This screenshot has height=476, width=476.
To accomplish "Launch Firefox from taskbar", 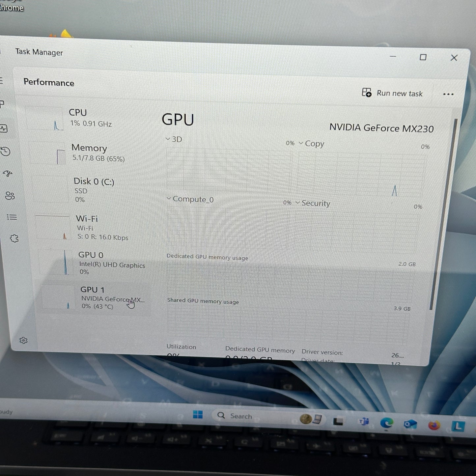I will point(434,425).
